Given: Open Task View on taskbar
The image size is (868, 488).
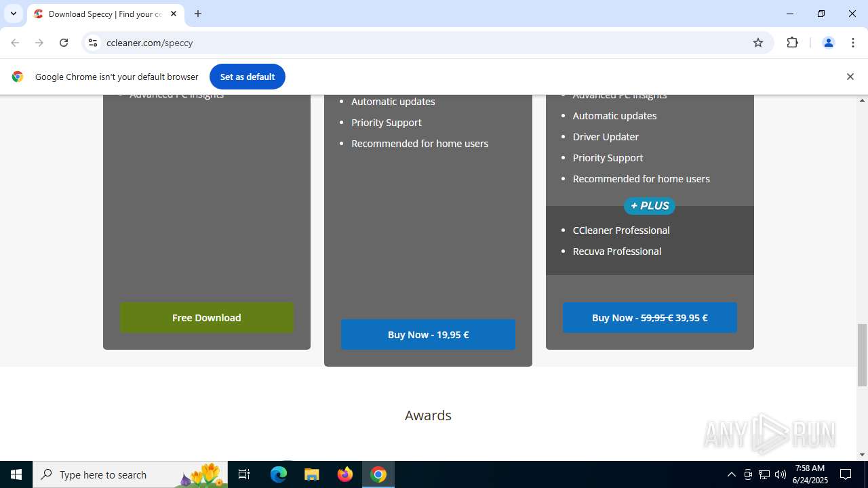Looking at the screenshot, I should point(244,474).
